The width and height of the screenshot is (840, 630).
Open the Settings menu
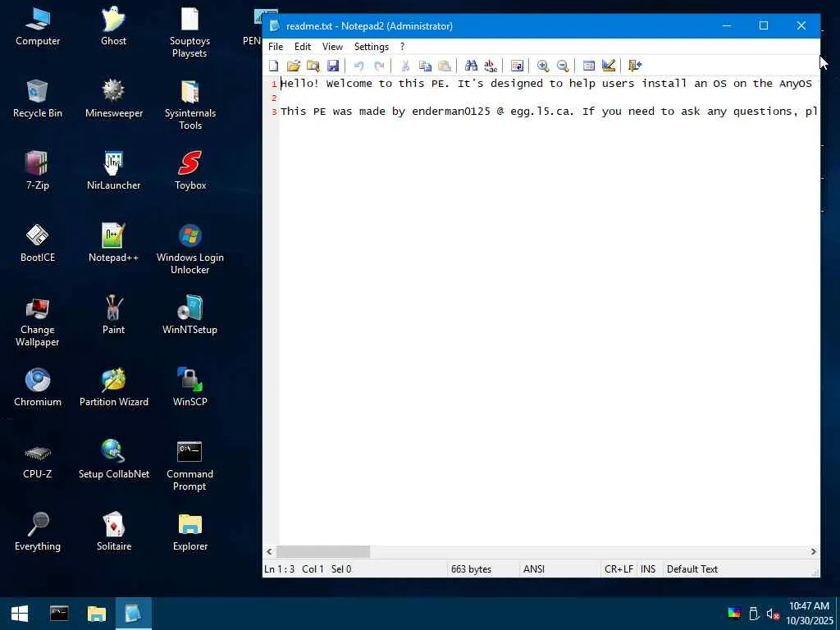pyautogui.click(x=372, y=47)
